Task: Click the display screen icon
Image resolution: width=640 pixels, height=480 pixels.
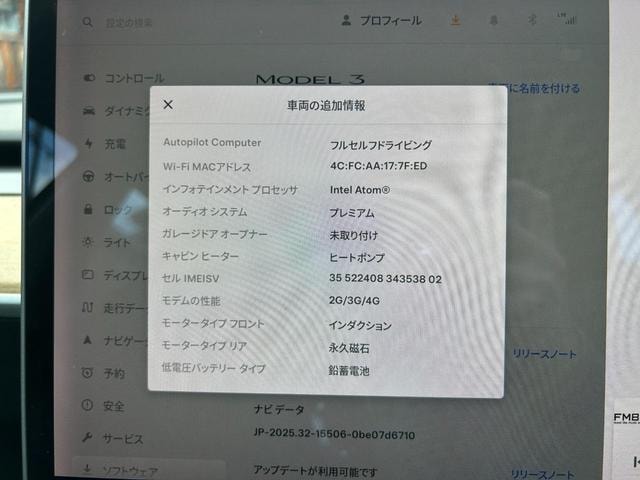Action: tap(88, 274)
